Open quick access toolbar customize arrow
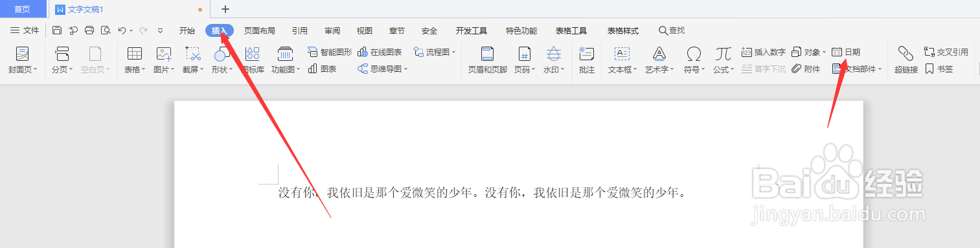The height and width of the screenshot is (248, 980). click(161, 30)
